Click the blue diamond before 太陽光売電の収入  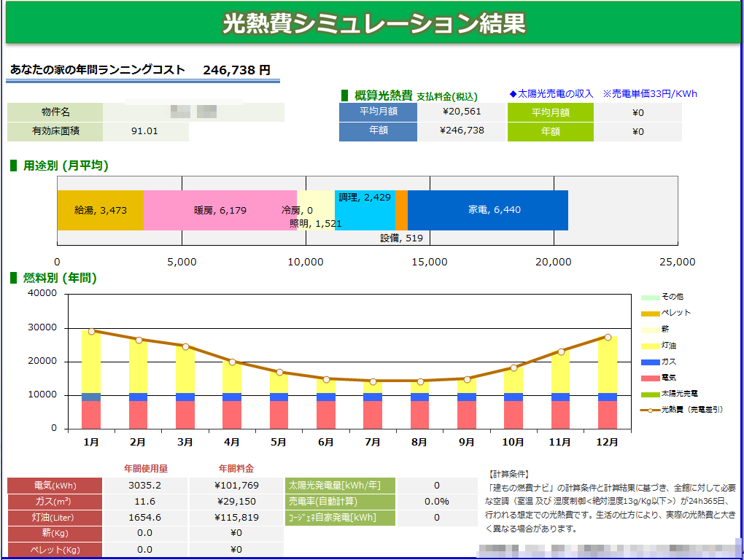[513, 94]
